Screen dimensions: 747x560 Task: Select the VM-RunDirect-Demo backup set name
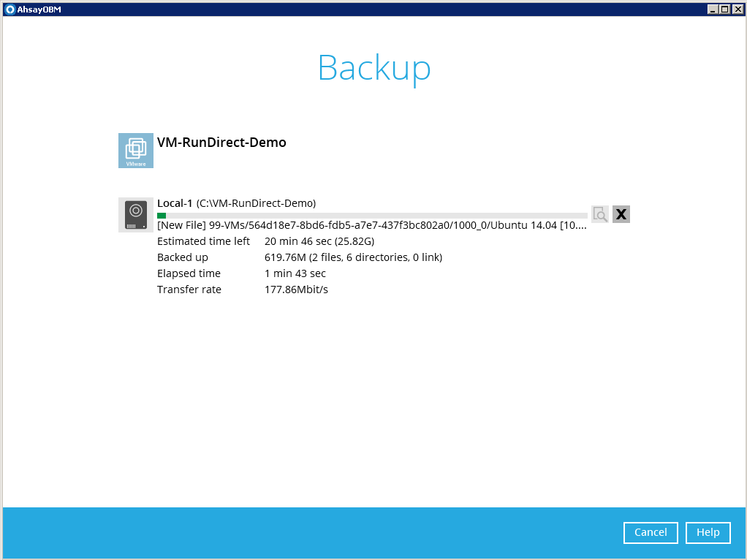pos(221,143)
